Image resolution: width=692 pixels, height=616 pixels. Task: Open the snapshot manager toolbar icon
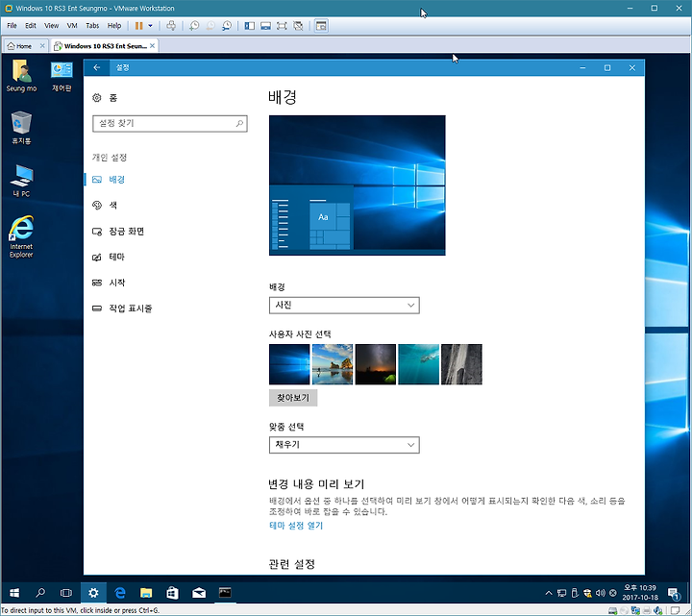tap(227, 26)
